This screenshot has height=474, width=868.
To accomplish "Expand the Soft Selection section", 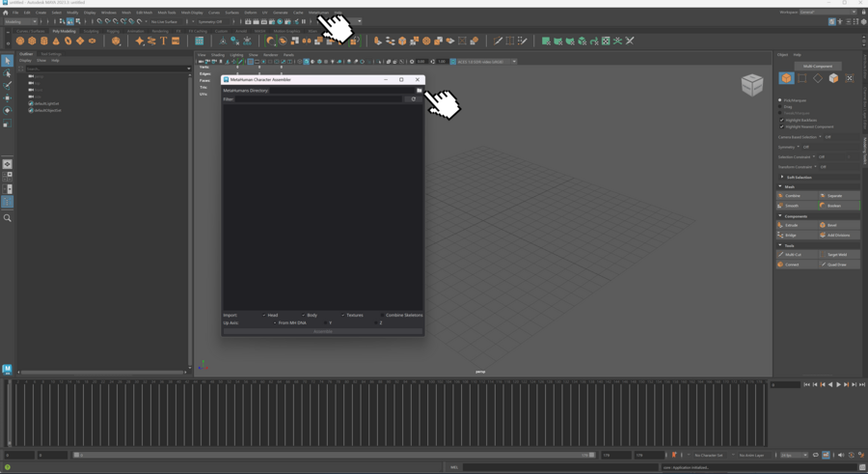I will (797, 178).
